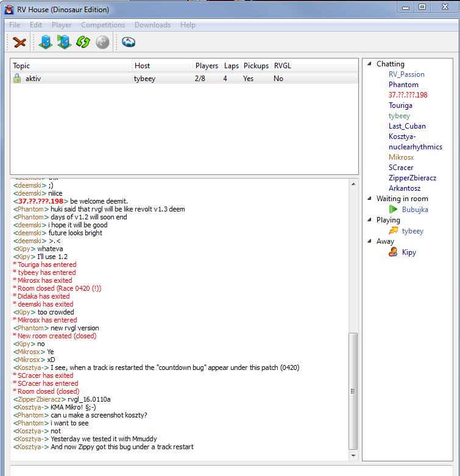Click the double blue building join room icon
The image size is (460, 476).
coord(64,42)
